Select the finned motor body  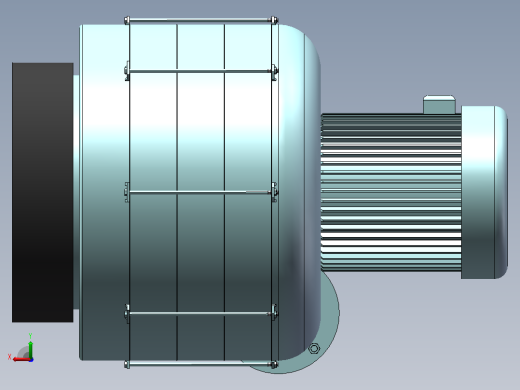point(391,192)
